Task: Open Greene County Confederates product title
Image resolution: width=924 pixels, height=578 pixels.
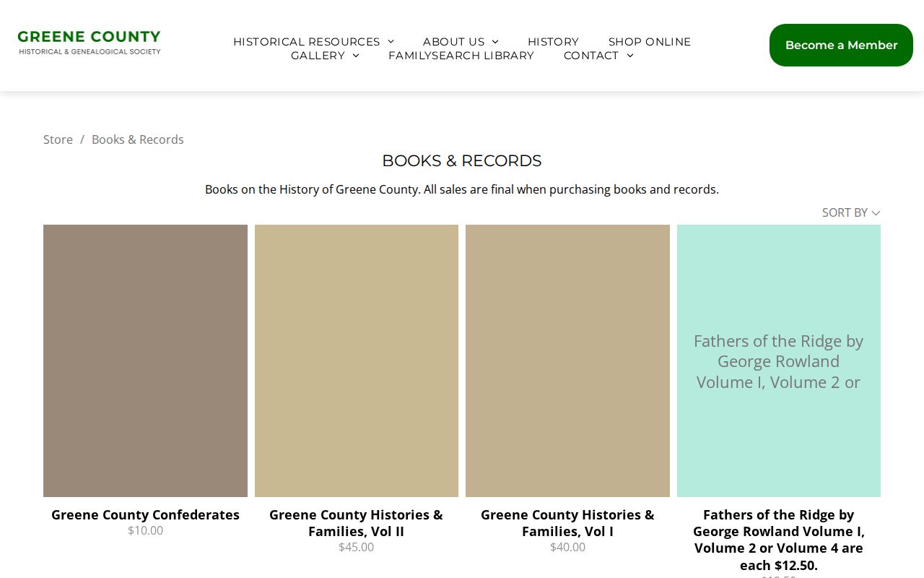Action: pyautogui.click(x=145, y=514)
